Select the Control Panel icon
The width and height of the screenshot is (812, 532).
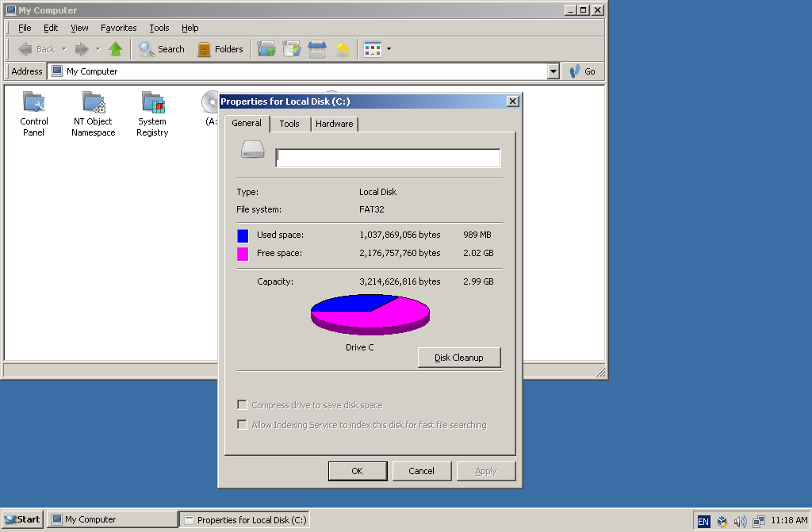pyautogui.click(x=33, y=114)
